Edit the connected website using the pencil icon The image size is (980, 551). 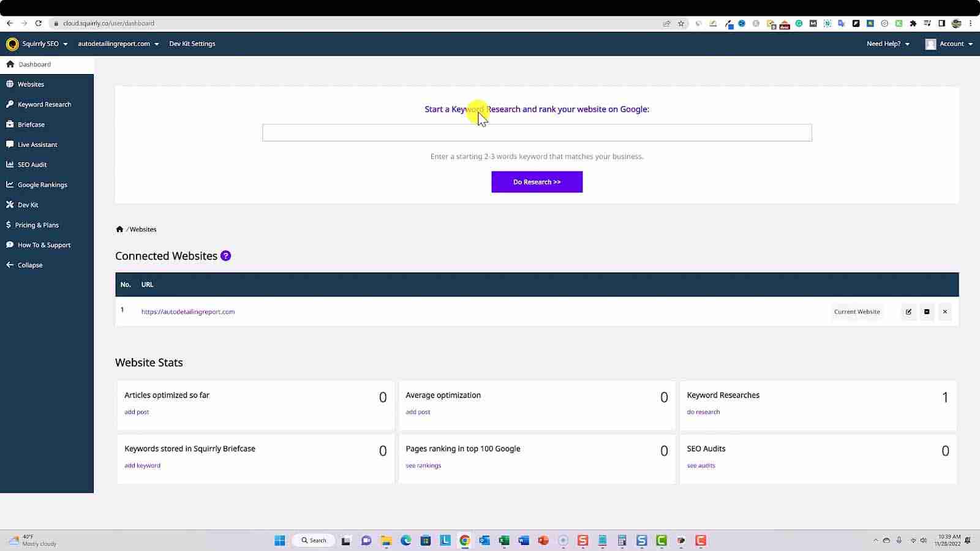908,312
